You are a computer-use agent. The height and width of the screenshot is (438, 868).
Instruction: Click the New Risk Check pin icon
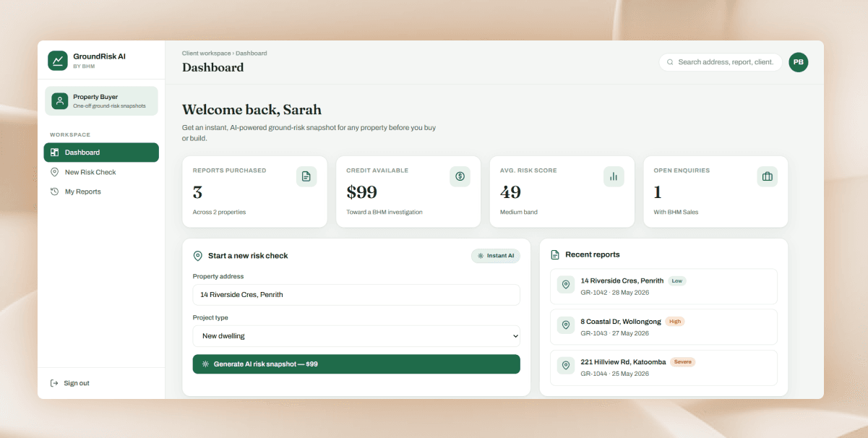[54, 172]
